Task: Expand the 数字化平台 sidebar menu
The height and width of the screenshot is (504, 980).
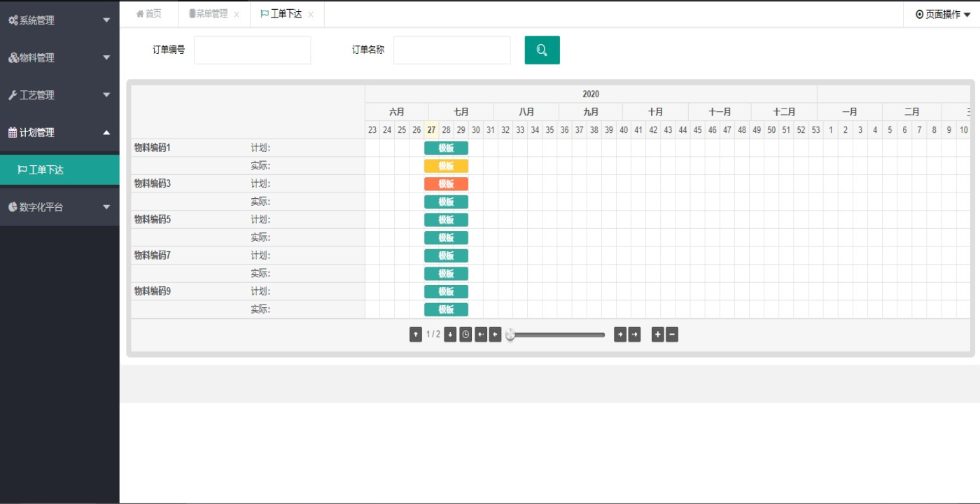Action: [59, 207]
